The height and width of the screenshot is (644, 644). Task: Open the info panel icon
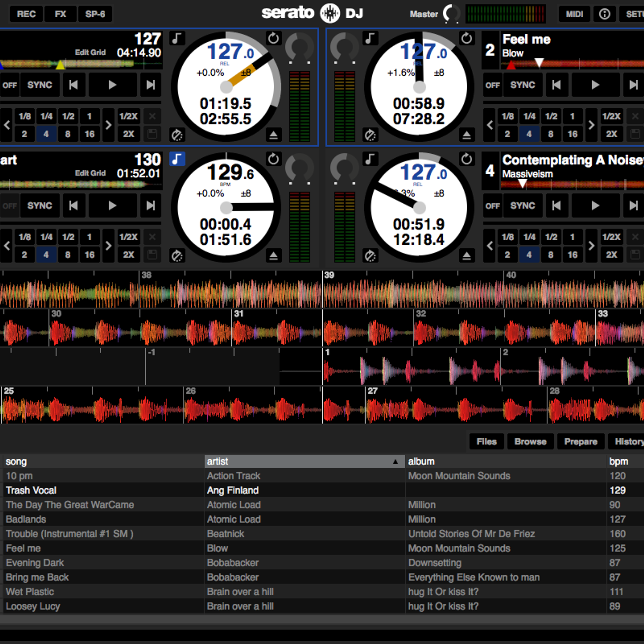pos(605,14)
